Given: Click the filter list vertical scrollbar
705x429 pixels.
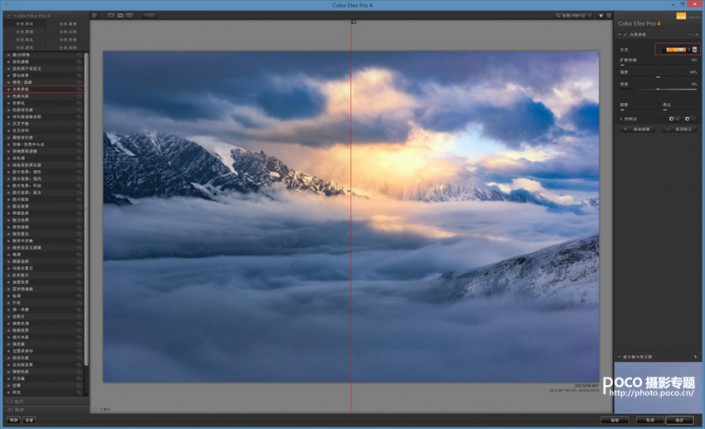Looking at the screenshot, I should (86, 200).
